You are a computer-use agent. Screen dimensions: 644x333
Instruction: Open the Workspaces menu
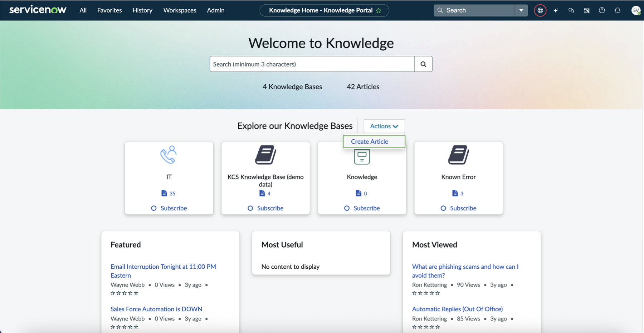180,10
